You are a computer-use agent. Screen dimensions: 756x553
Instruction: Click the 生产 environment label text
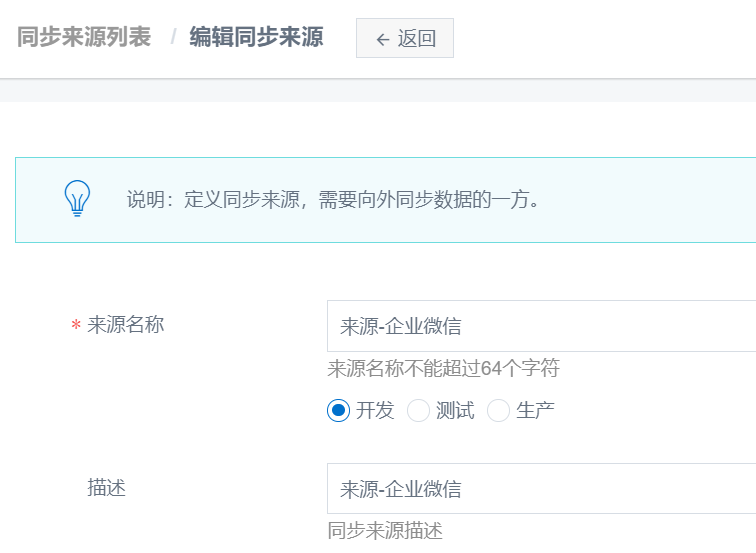(535, 410)
